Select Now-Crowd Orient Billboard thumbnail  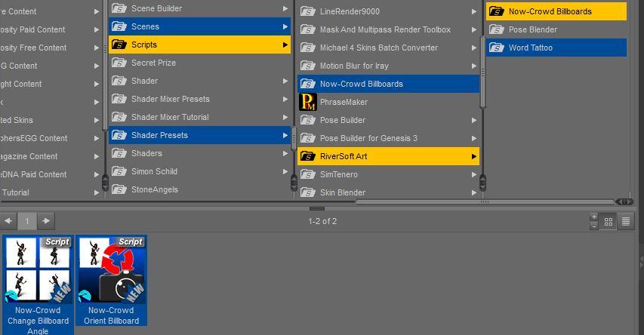(x=111, y=281)
